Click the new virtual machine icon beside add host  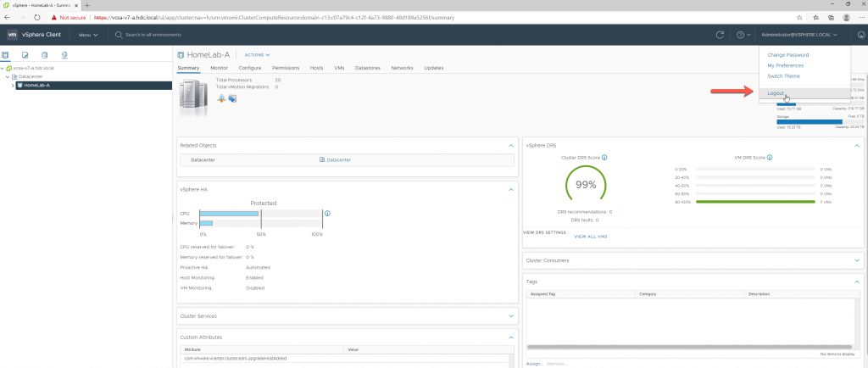[x=232, y=98]
